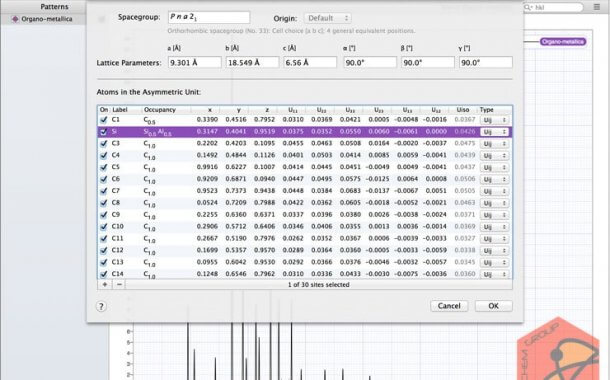Viewport: 610px width, 380px height.
Task: Select Organo-metallica pattern icon in sidebar
Action: (x=15, y=19)
